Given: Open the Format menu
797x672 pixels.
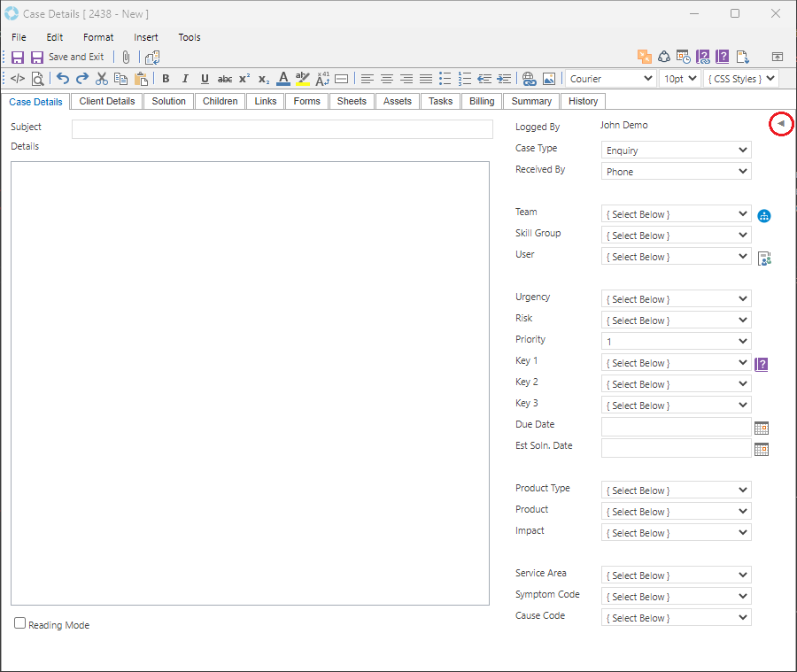Looking at the screenshot, I should tap(98, 37).
